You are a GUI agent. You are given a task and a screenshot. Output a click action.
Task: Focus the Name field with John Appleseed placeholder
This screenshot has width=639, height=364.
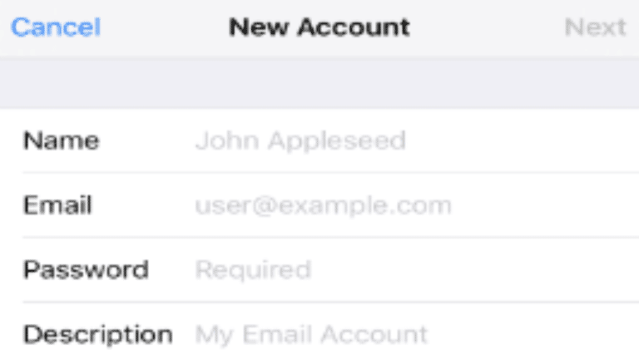pyautogui.click(x=300, y=140)
